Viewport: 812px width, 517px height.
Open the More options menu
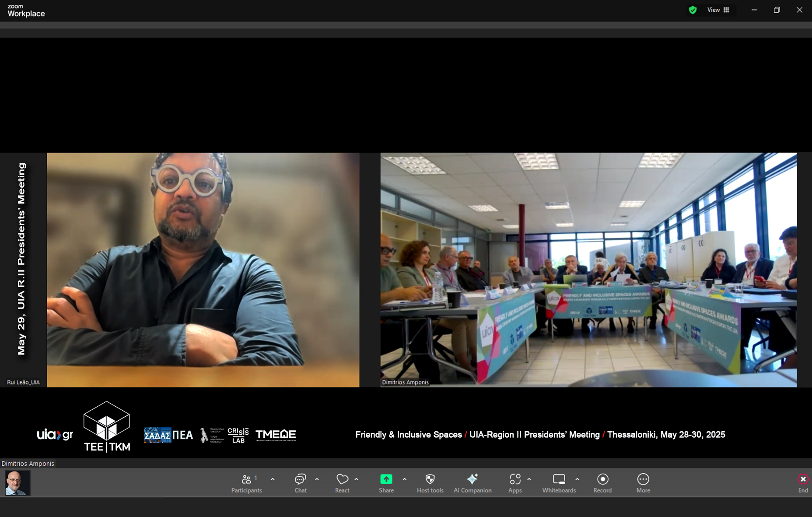(643, 483)
